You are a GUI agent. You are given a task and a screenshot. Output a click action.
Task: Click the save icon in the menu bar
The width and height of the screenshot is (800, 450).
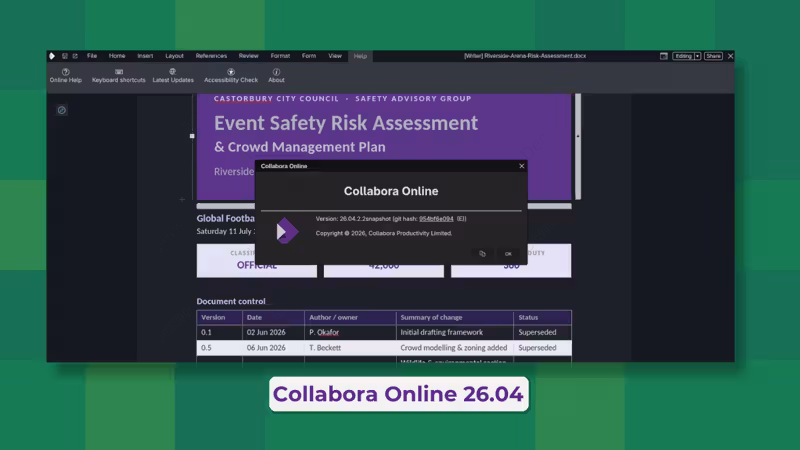pos(65,56)
